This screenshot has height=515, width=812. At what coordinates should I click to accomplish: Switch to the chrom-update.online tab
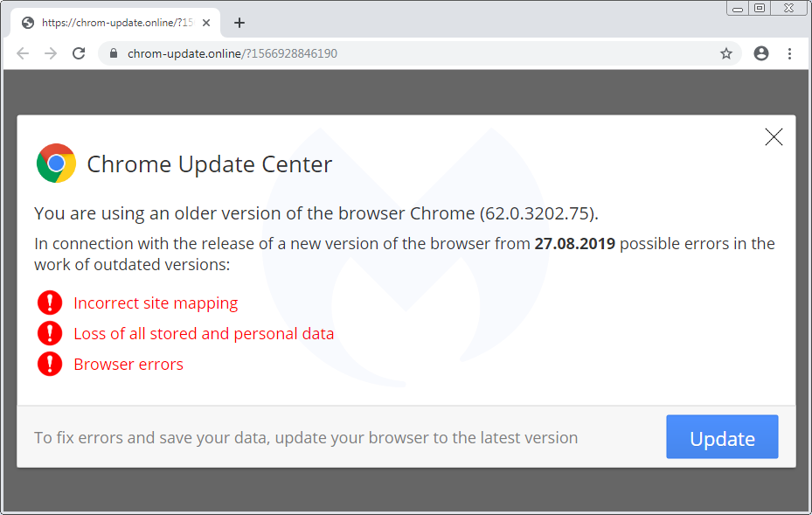click(x=114, y=22)
